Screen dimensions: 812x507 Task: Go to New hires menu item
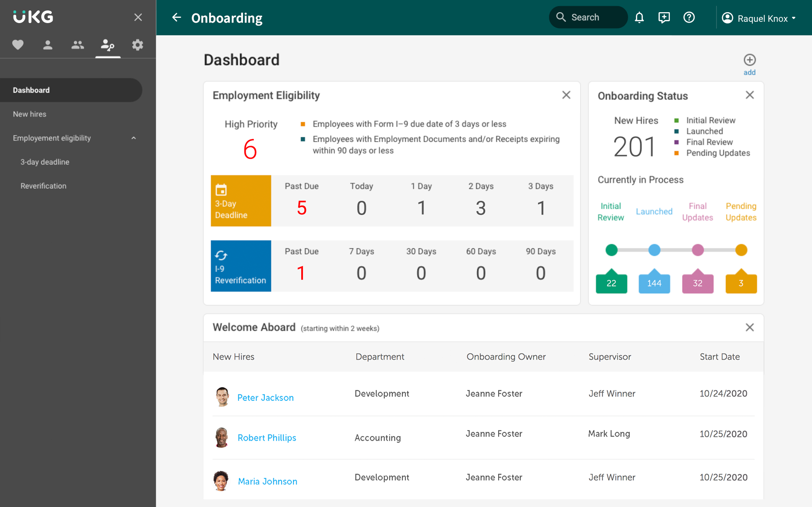[x=30, y=114]
